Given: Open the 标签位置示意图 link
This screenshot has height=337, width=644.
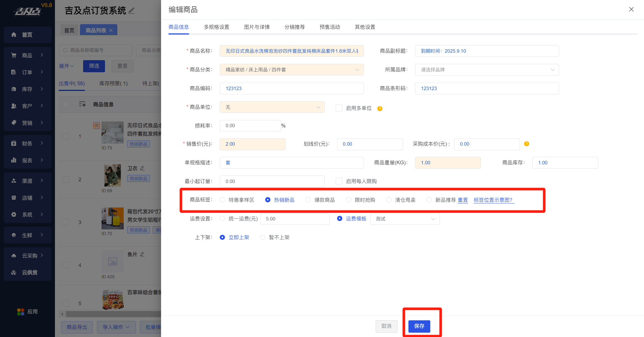Looking at the screenshot, I should coord(493,200).
